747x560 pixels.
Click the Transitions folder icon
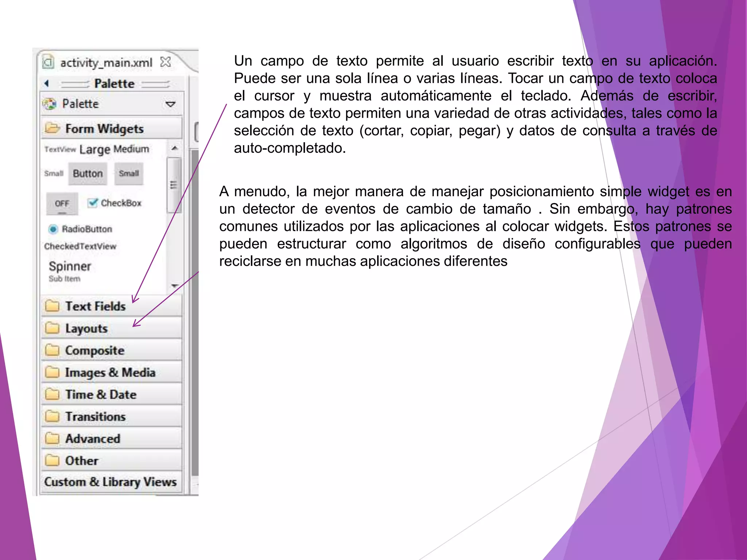click(x=52, y=416)
